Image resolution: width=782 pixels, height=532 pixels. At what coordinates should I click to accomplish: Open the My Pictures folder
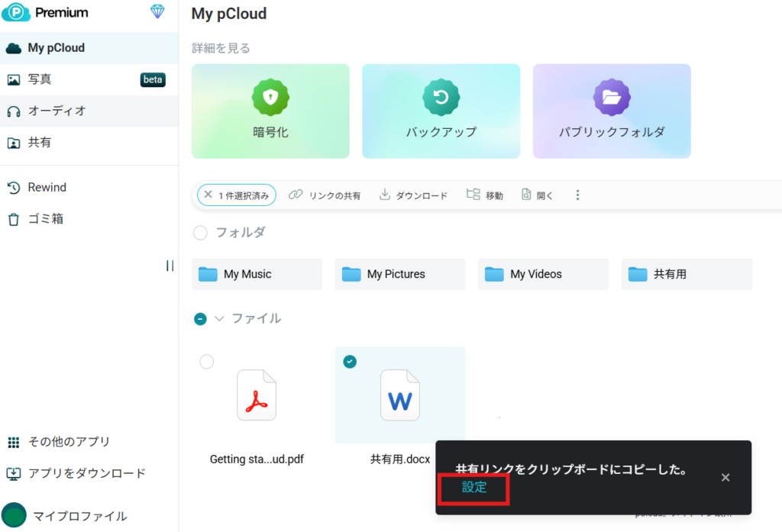pos(399,274)
